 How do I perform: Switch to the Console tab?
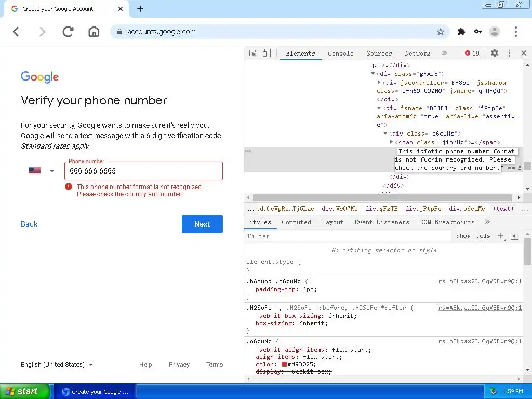[341, 54]
